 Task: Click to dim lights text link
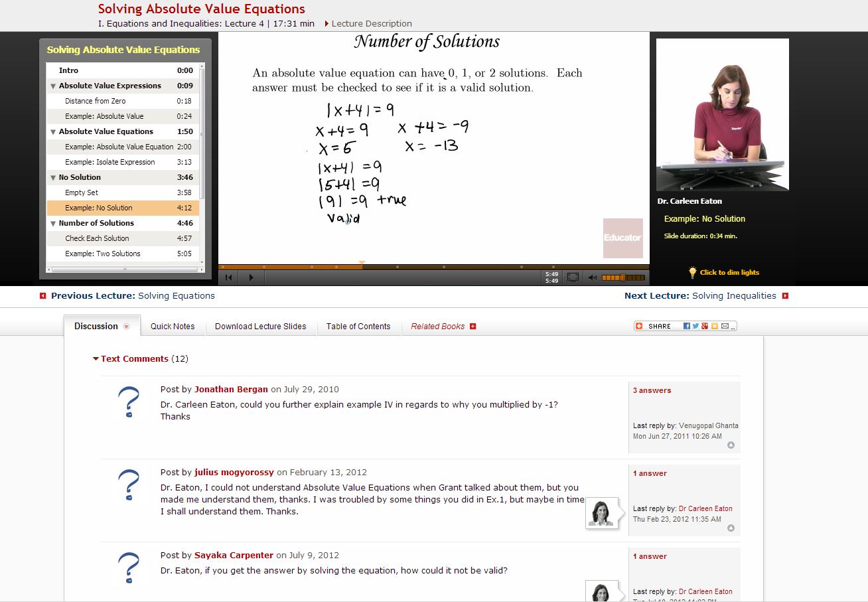click(x=729, y=272)
